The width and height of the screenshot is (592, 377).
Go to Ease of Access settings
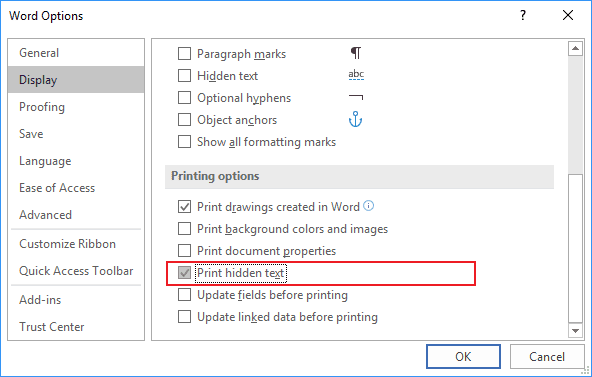pyautogui.click(x=76, y=188)
